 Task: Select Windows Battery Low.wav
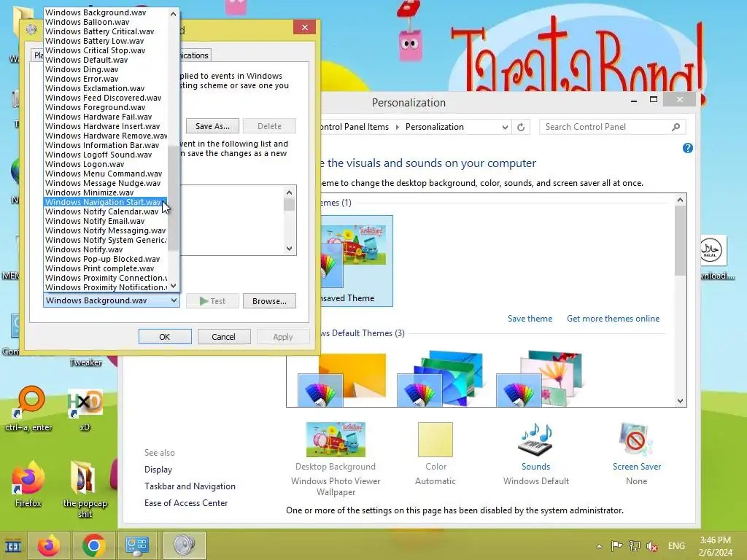[x=105, y=41]
